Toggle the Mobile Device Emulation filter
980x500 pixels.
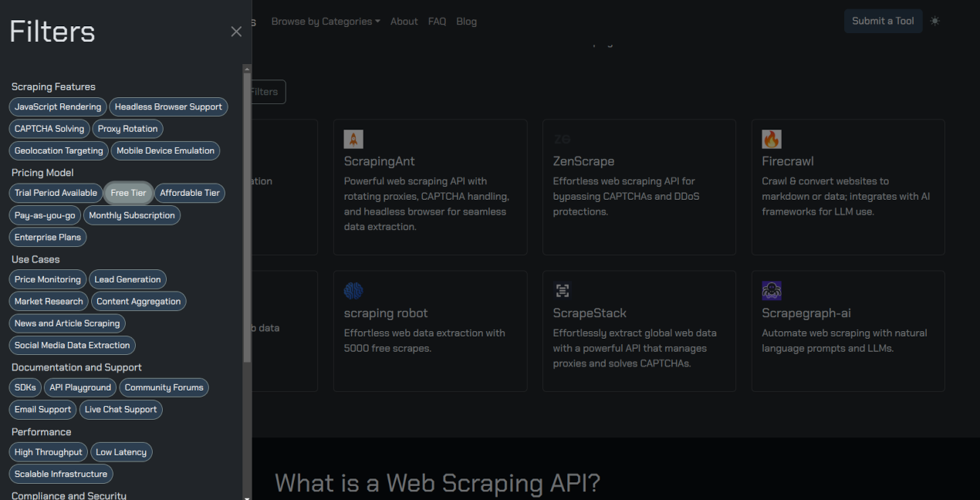(x=166, y=150)
